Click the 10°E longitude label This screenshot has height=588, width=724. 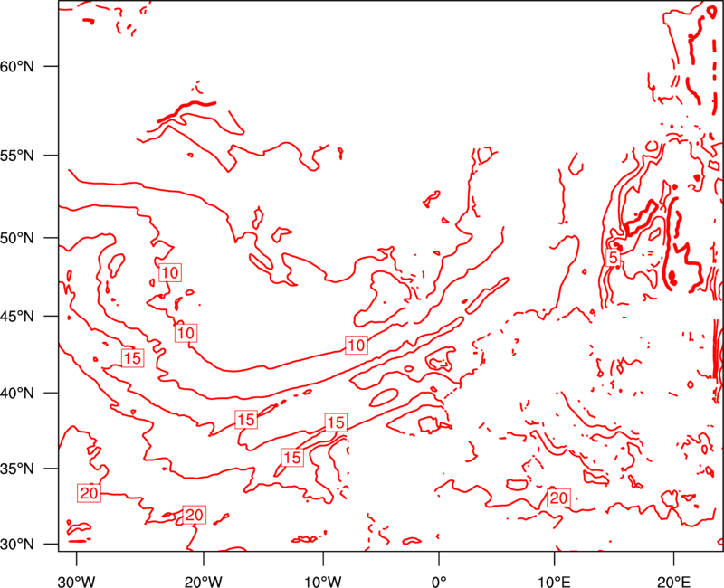pyautogui.click(x=554, y=582)
